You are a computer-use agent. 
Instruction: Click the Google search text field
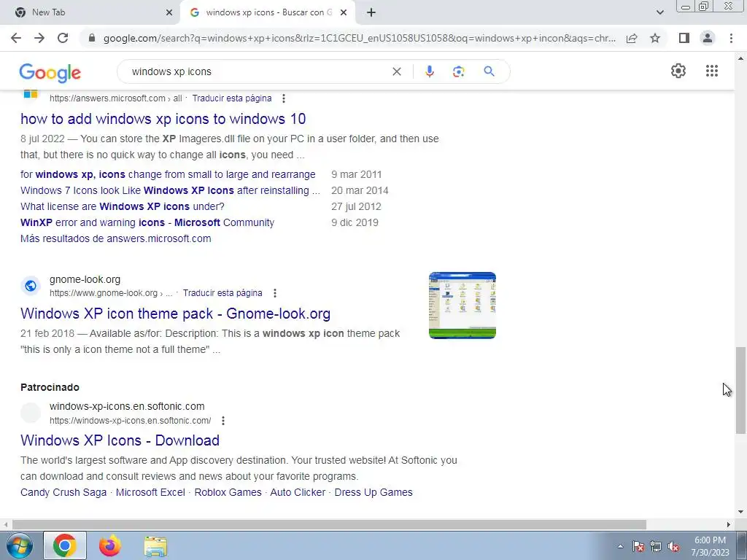pyautogui.click(x=260, y=71)
